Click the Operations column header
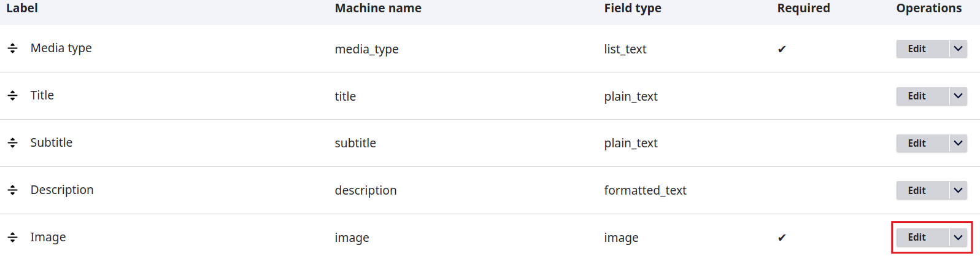The image size is (980, 256). tap(928, 8)
